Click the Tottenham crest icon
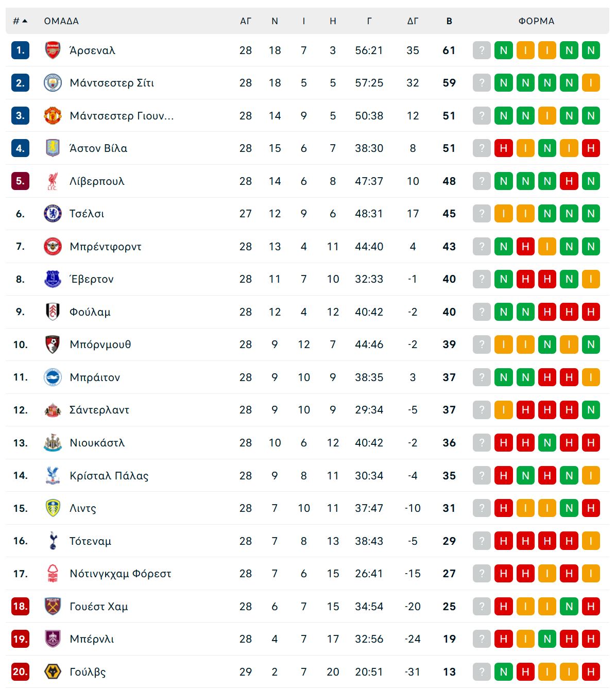This screenshot has width=616, height=689. click(x=53, y=541)
